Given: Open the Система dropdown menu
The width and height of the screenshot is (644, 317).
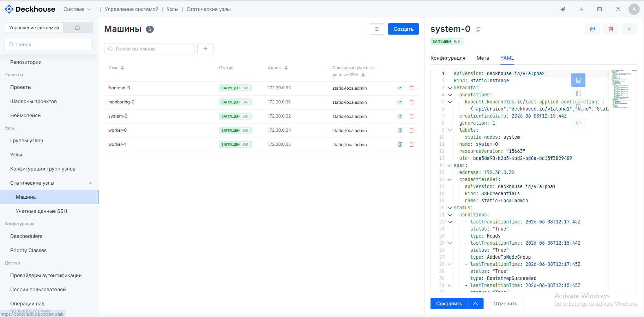Looking at the screenshot, I should (x=77, y=9).
